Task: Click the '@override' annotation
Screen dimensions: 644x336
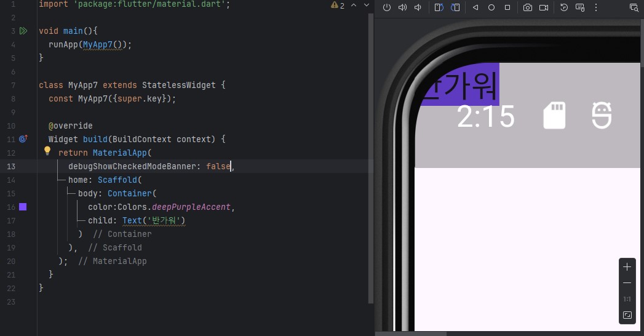Action: [x=70, y=126]
